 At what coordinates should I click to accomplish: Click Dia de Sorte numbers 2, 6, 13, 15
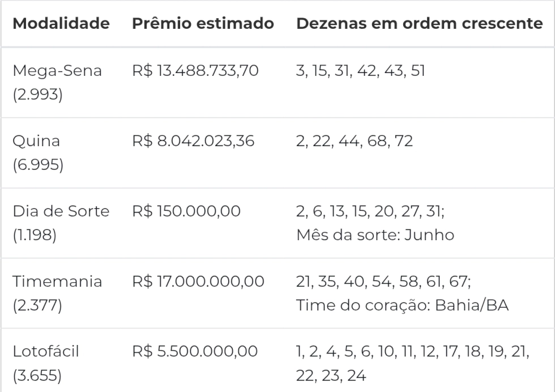coord(331,211)
